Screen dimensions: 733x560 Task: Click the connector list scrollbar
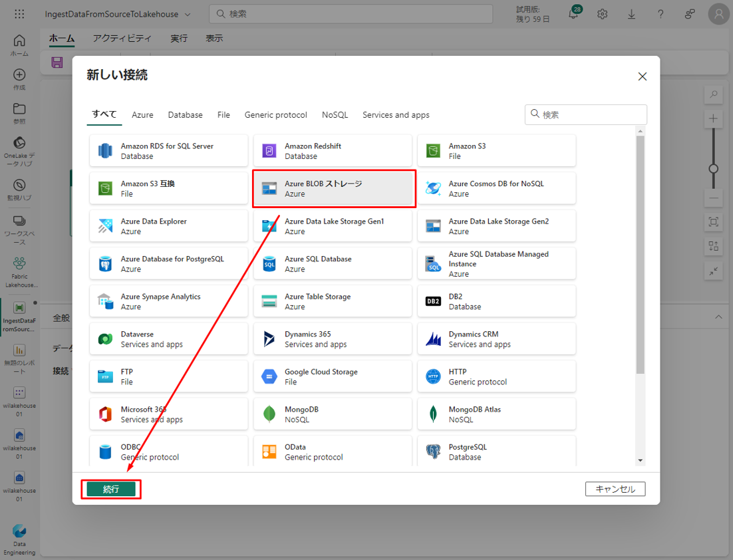click(640, 255)
